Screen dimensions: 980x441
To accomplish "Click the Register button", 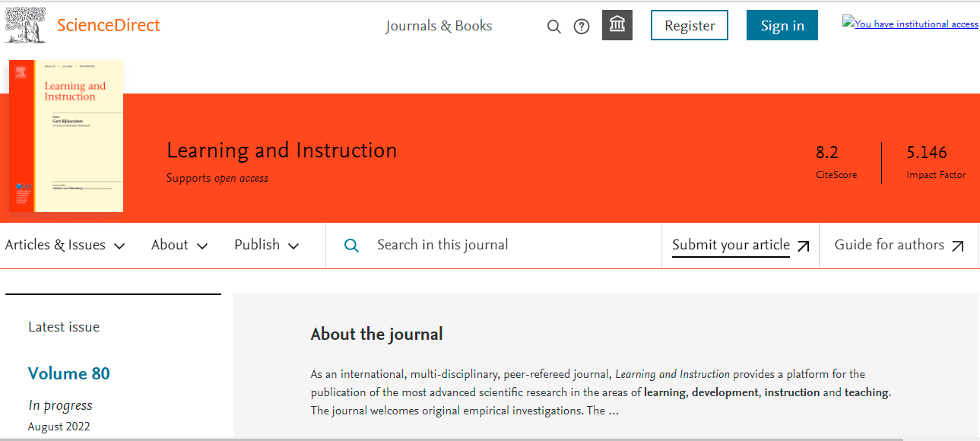I will (x=690, y=25).
